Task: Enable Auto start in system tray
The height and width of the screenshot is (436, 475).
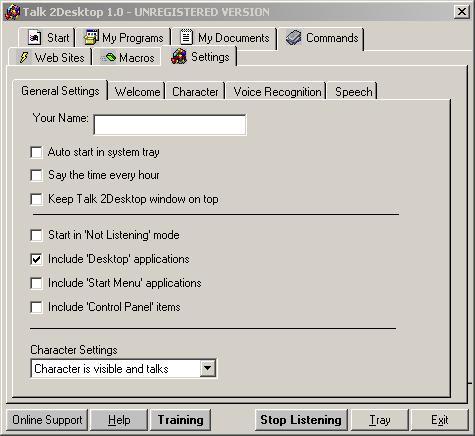Action: click(36, 152)
